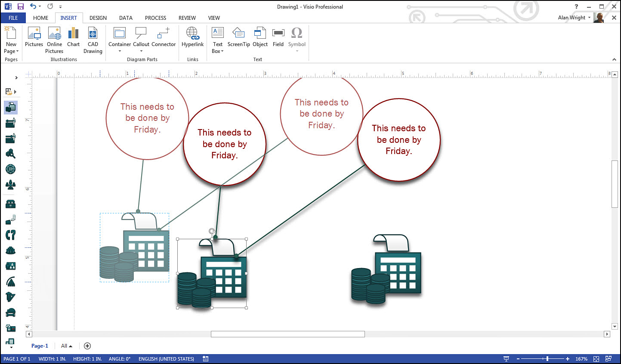The width and height of the screenshot is (621, 364).
Task: Open the Alan Wright account menu
Action: pos(574,18)
